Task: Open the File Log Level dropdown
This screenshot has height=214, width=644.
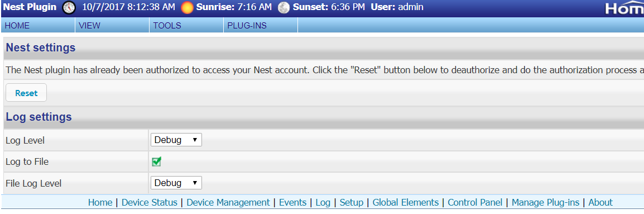Action: tap(176, 183)
